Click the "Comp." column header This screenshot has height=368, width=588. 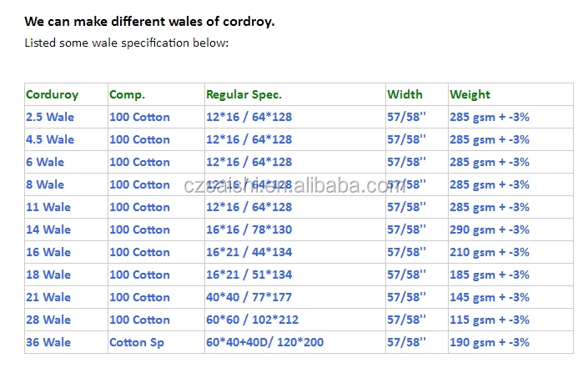click(x=127, y=94)
